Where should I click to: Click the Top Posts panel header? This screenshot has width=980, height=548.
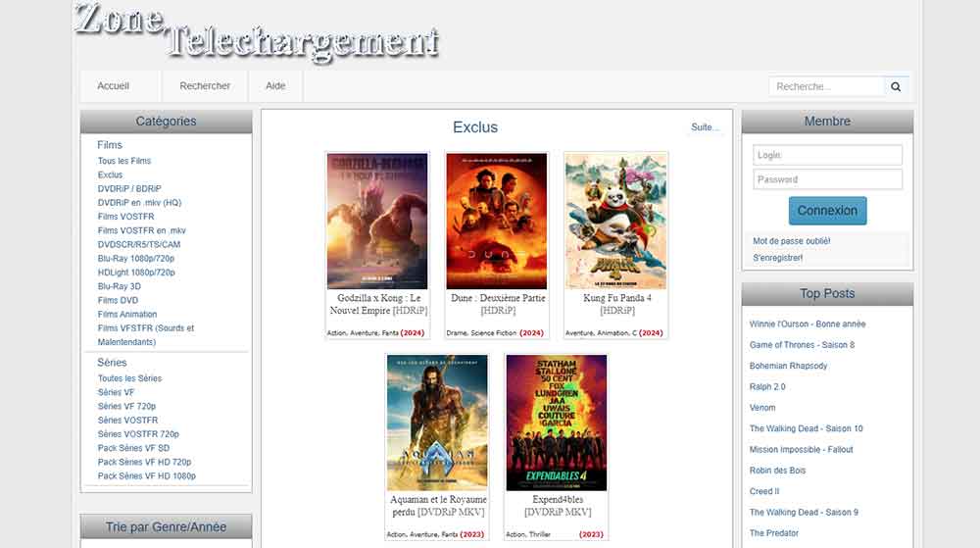(827, 294)
